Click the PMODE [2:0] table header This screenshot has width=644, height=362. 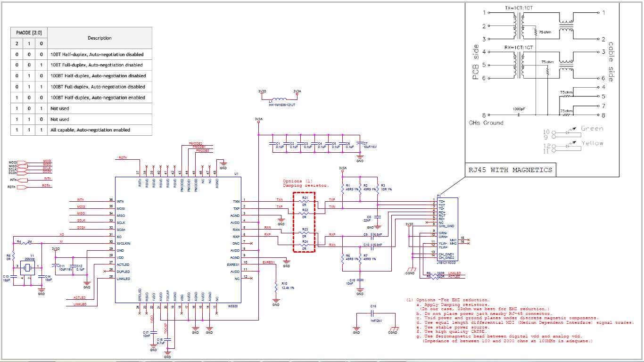29,33
